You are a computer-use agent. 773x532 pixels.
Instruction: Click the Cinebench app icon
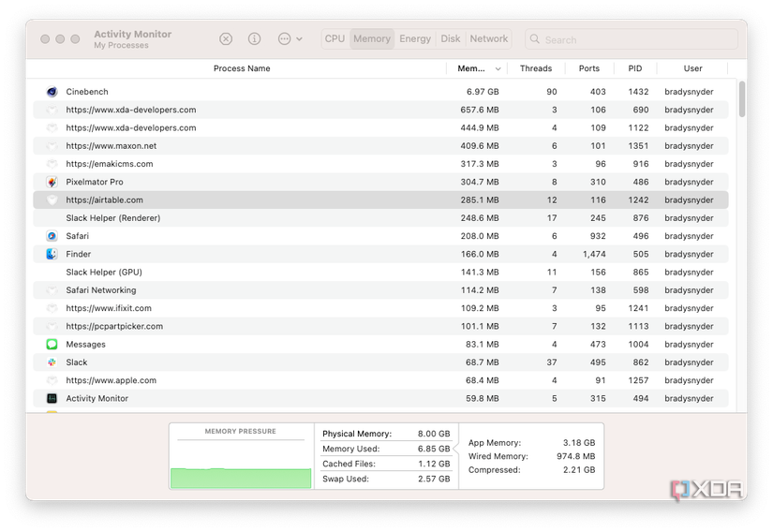[52, 92]
